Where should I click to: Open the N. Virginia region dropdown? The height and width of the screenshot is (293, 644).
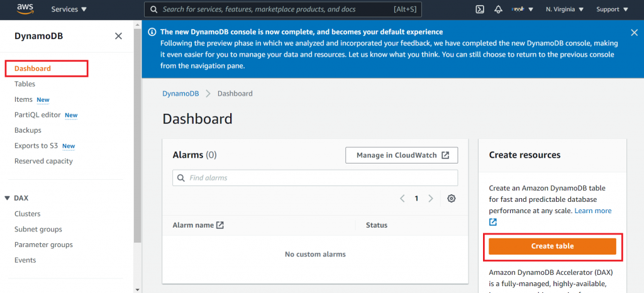564,9
